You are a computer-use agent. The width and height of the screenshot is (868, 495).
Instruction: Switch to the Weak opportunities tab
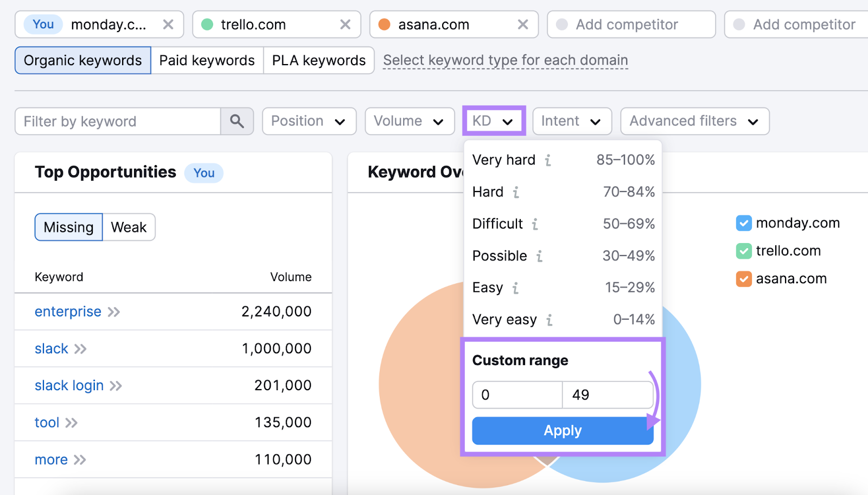(x=128, y=227)
